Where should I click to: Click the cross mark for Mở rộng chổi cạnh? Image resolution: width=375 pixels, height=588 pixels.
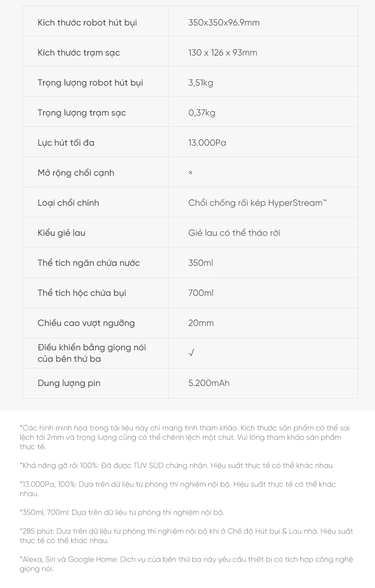coord(190,173)
